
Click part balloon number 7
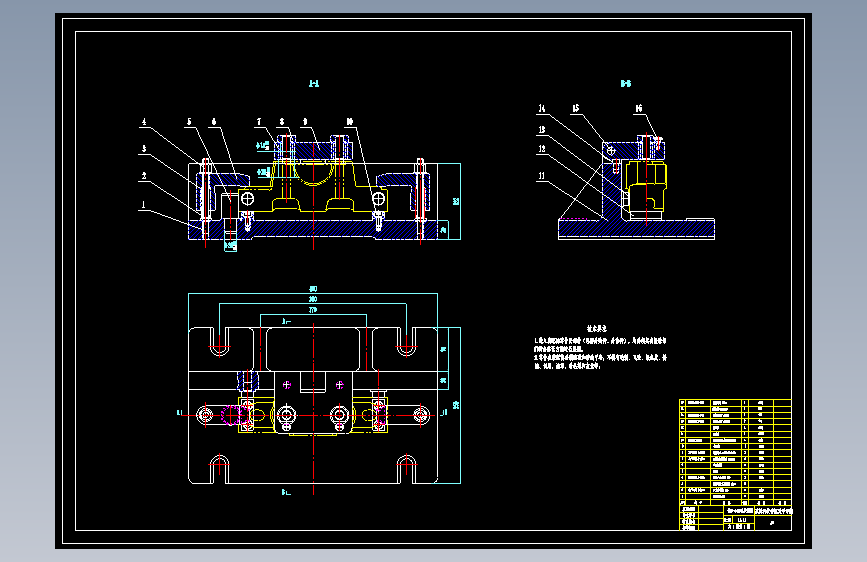[259, 122]
